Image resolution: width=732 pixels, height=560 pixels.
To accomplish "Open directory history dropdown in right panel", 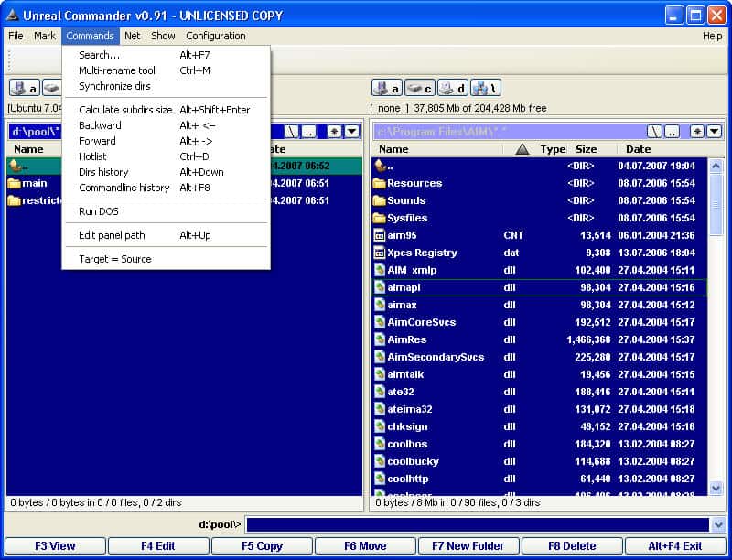I will [714, 132].
